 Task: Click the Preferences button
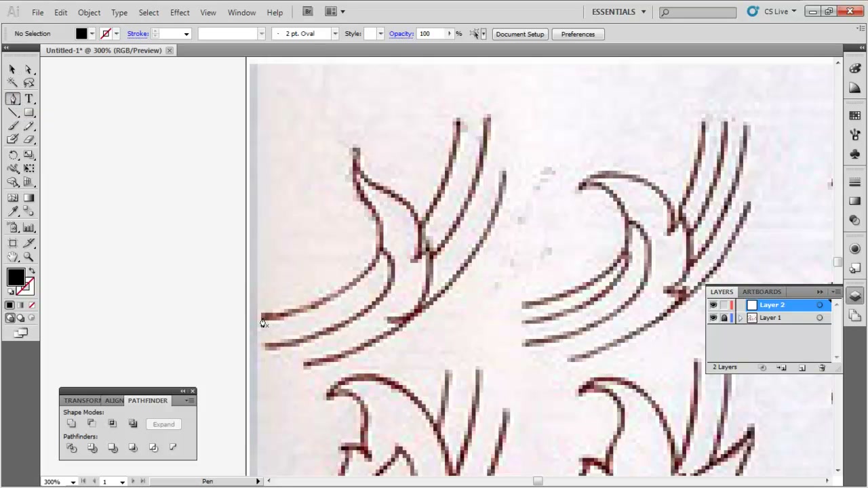578,34
